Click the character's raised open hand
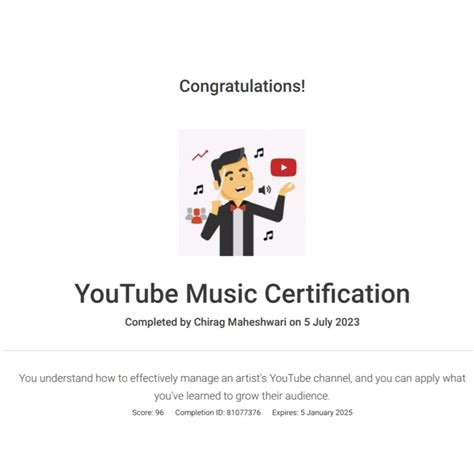This screenshot has height=455, width=474. (287, 189)
